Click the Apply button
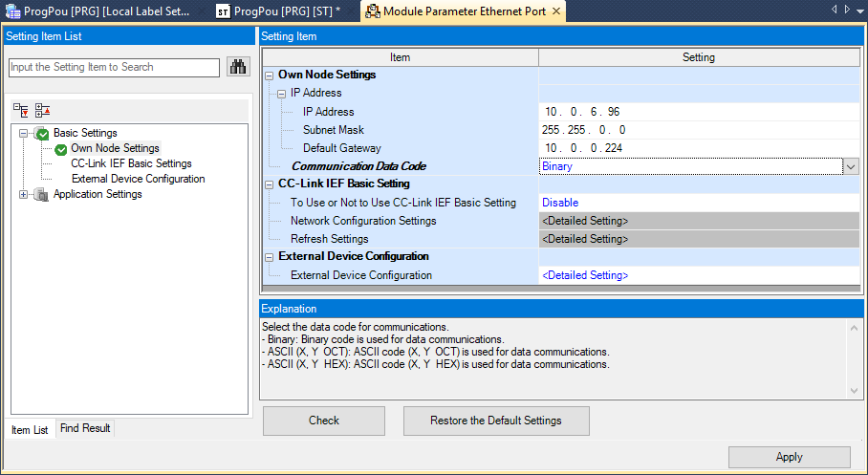868x475 pixels. [x=789, y=457]
